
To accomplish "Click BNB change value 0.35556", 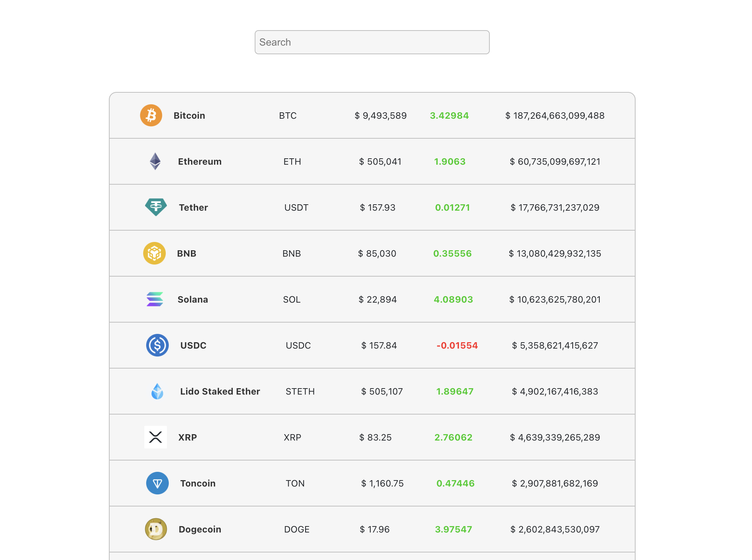I will [452, 254].
